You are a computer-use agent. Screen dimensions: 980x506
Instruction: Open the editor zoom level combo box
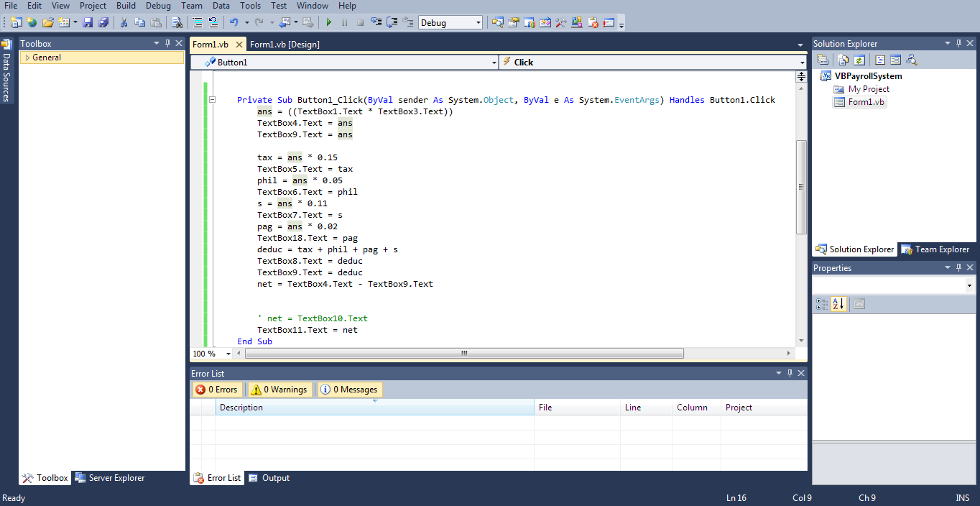click(x=210, y=353)
